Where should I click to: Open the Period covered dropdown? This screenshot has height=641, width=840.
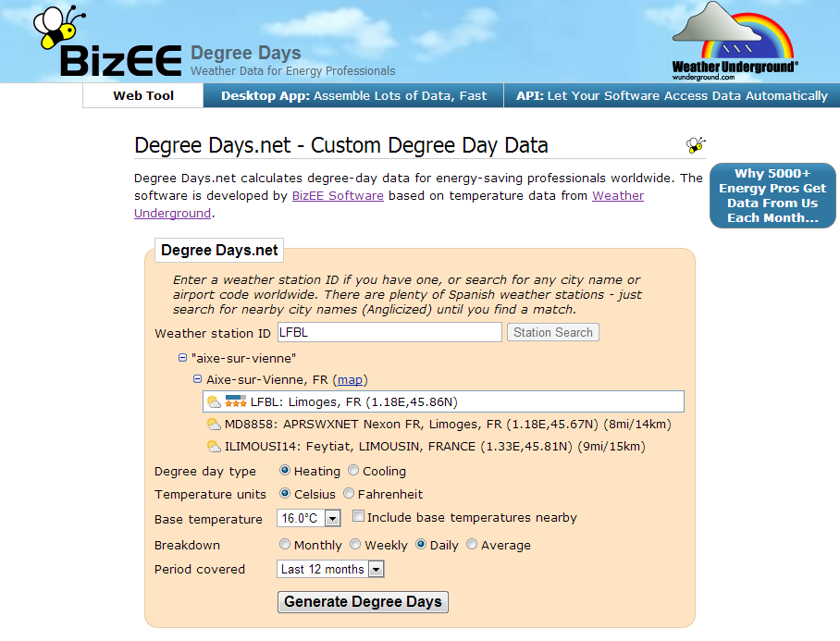[x=330, y=569]
